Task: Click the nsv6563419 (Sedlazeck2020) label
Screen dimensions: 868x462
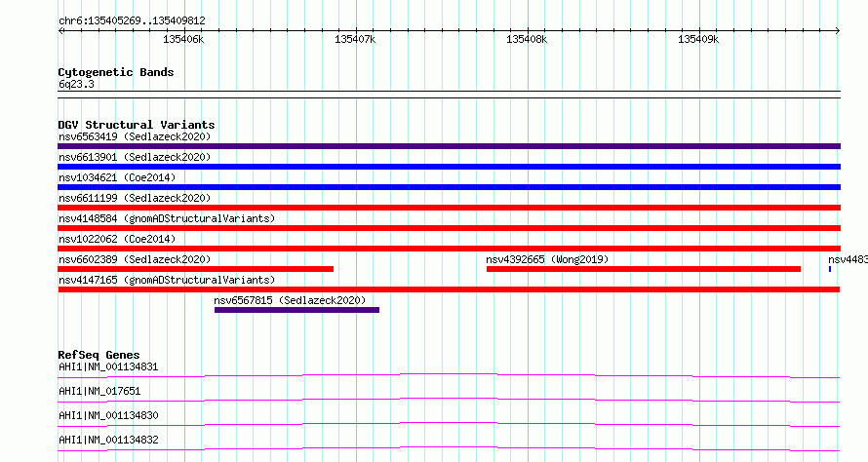Action: 135,136
